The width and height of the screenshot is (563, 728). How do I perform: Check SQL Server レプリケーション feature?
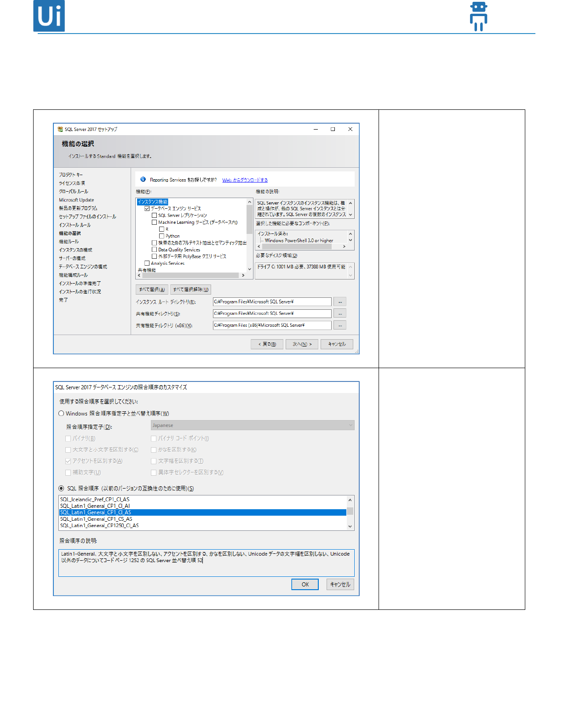(x=154, y=215)
